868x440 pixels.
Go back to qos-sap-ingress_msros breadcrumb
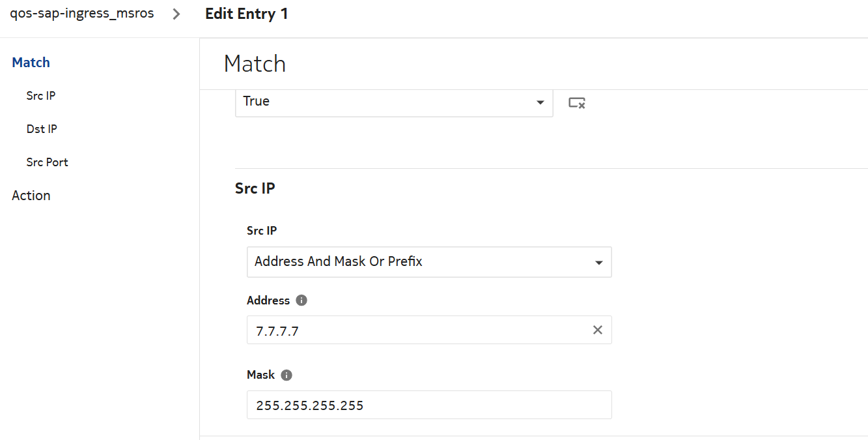pos(82,14)
